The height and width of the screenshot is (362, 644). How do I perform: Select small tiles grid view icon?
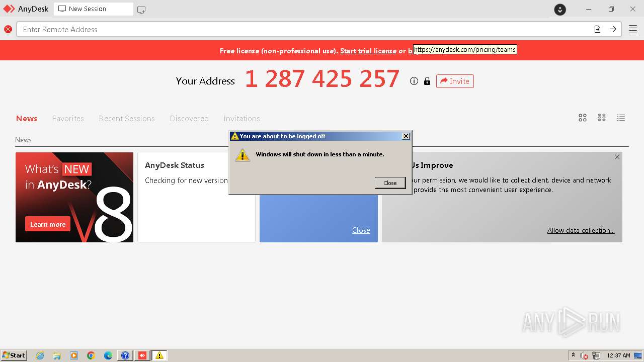click(602, 118)
